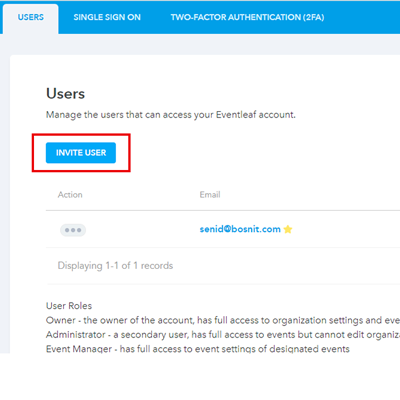Click the Administrator role description line
Image resolution: width=400 pixels, height=400 pixels.
tap(223, 335)
